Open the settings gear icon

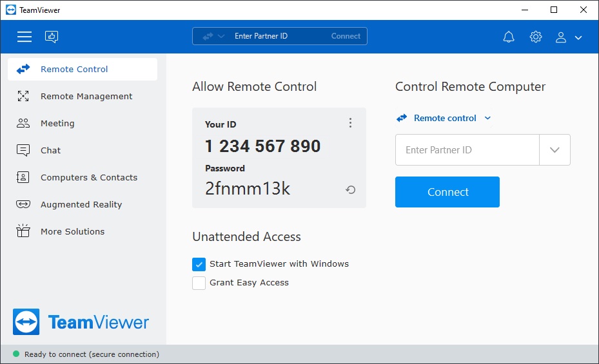tap(536, 37)
